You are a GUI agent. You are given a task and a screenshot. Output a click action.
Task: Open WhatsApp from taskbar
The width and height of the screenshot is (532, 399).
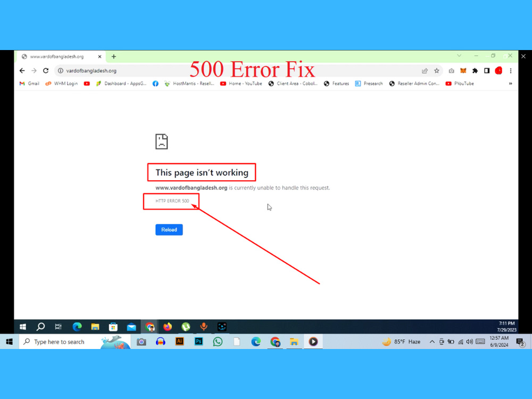pyautogui.click(x=218, y=342)
